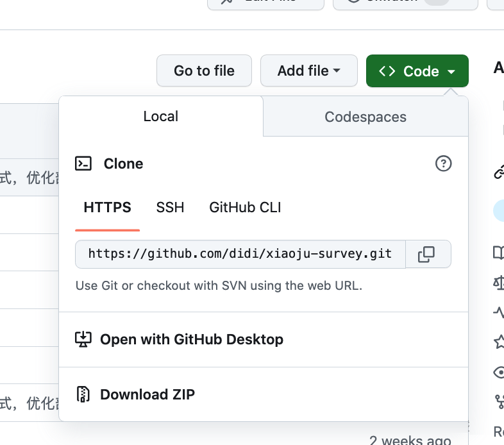Click the star icon in the sidebar

[499, 342]
